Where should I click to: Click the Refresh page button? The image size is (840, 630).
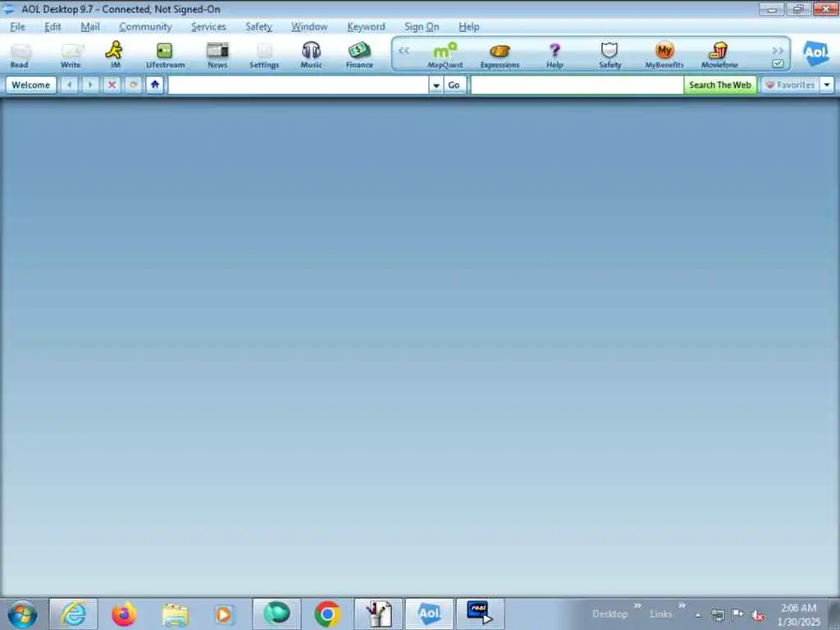point(134,84)
